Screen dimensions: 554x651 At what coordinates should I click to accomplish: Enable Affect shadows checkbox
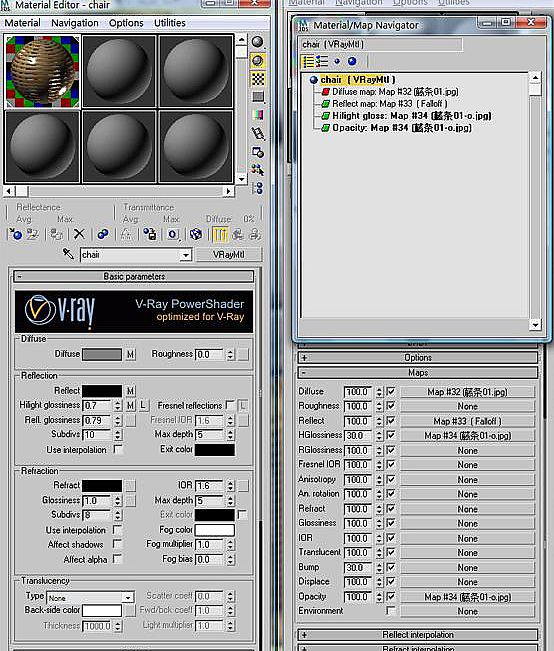[x=118, y=544]
